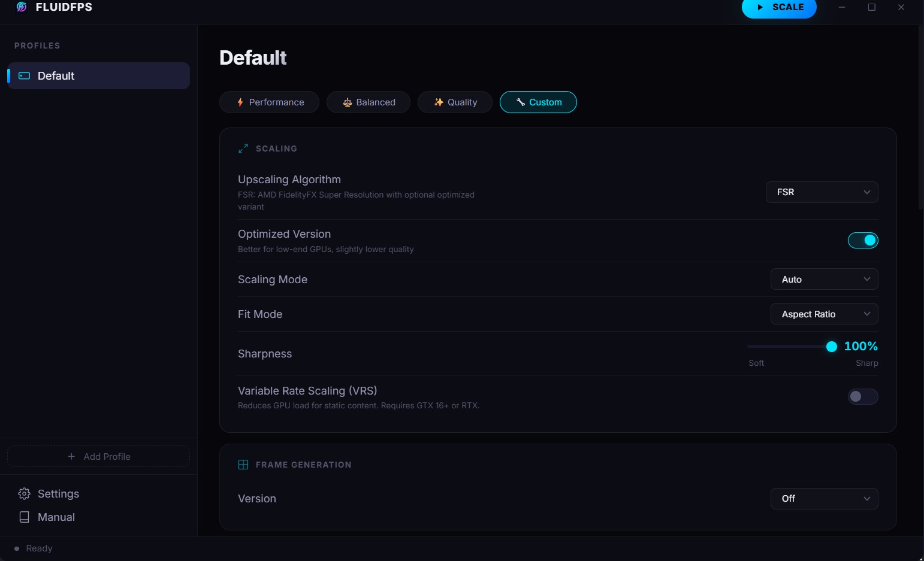Enable Variable Rate Scaling

(x=863, y=396)
